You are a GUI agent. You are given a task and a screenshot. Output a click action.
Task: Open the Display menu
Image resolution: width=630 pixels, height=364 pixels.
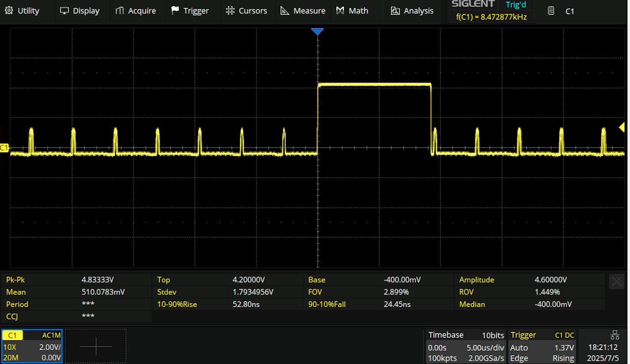79,11
